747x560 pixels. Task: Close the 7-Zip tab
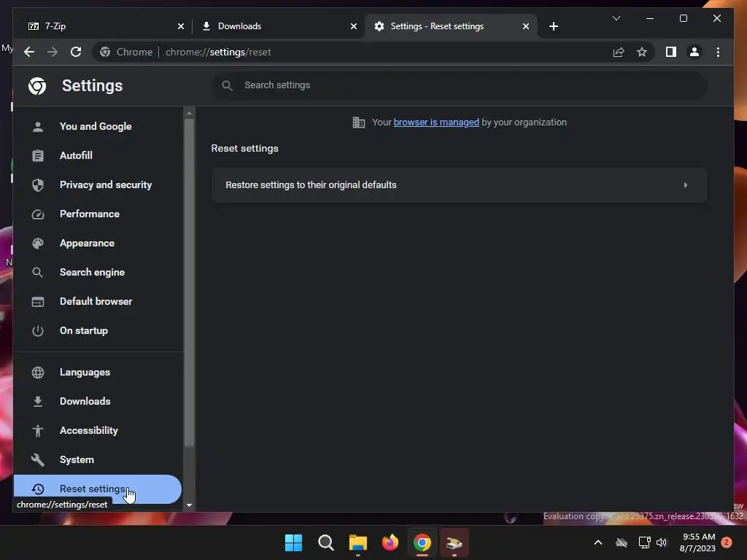(x=181, y=26)
